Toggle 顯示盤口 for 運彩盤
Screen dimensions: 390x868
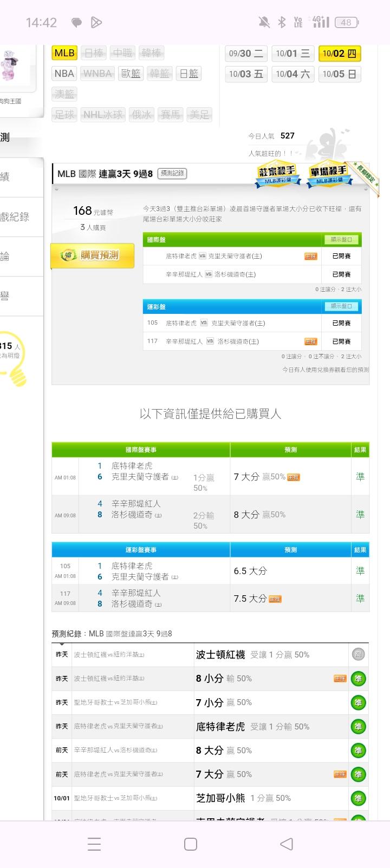pos(341,306)
